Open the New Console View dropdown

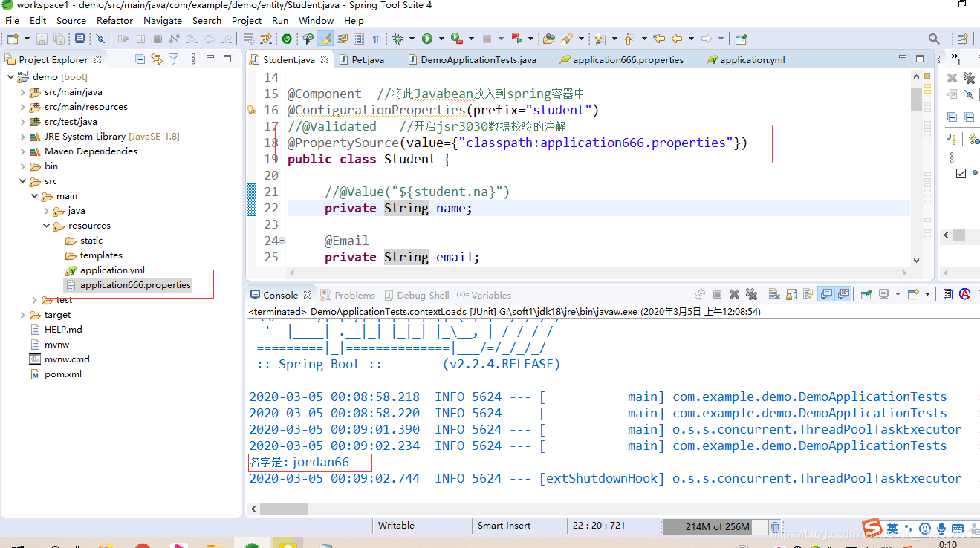tap(927, 295)
